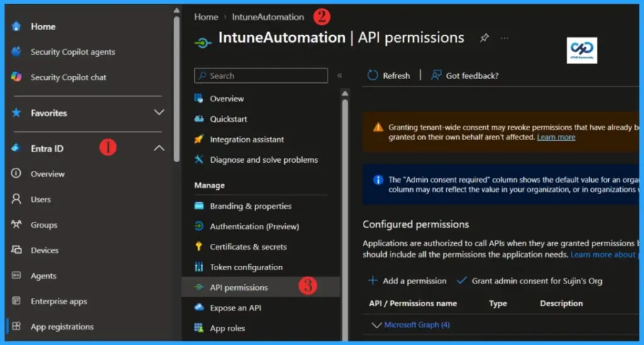
Task: Click the Manage section heading
Action: pos(209,185)
